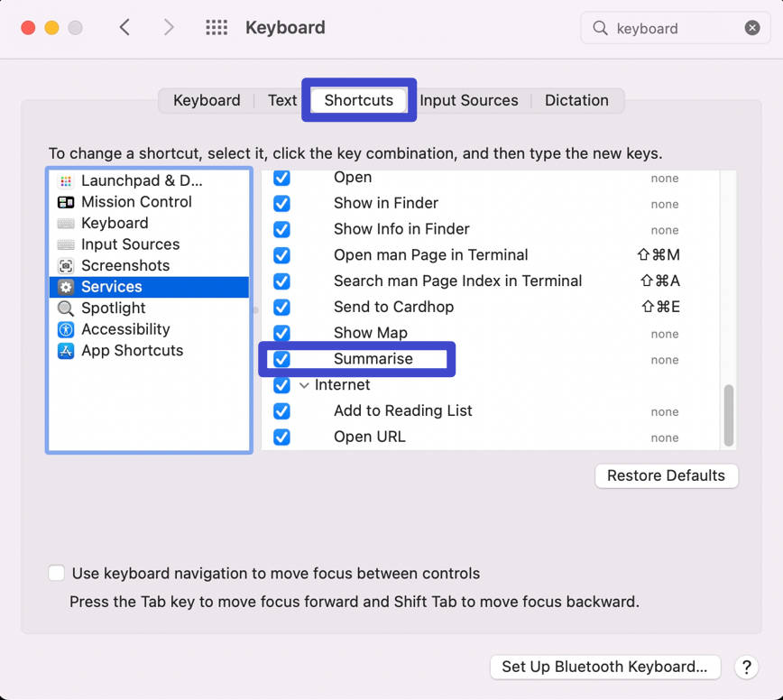Disable the Show Map service

tap(281, 333)
